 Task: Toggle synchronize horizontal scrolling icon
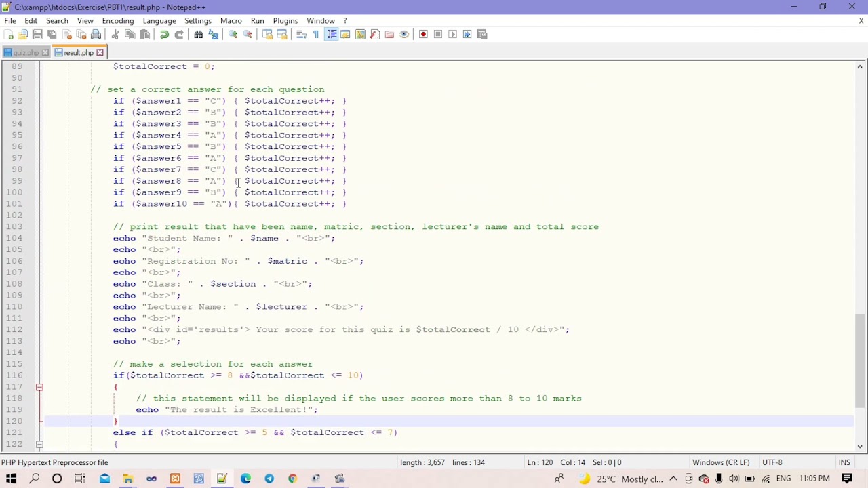pos(282,35)
